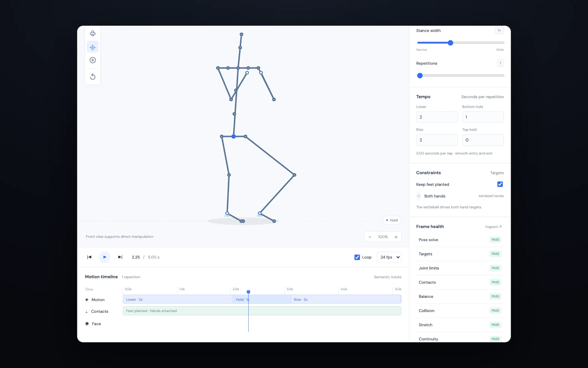
Task: Select the Lower · 2s timeline segment
Action: (x=178, y=299)
